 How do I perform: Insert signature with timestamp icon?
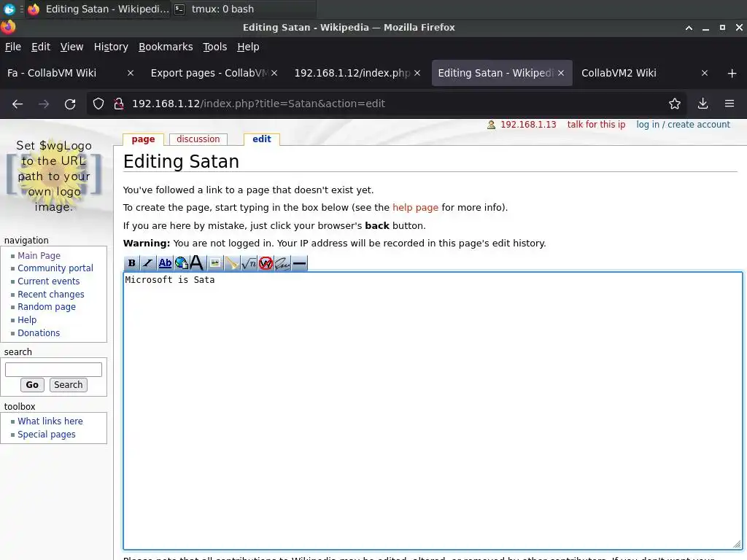282,262
